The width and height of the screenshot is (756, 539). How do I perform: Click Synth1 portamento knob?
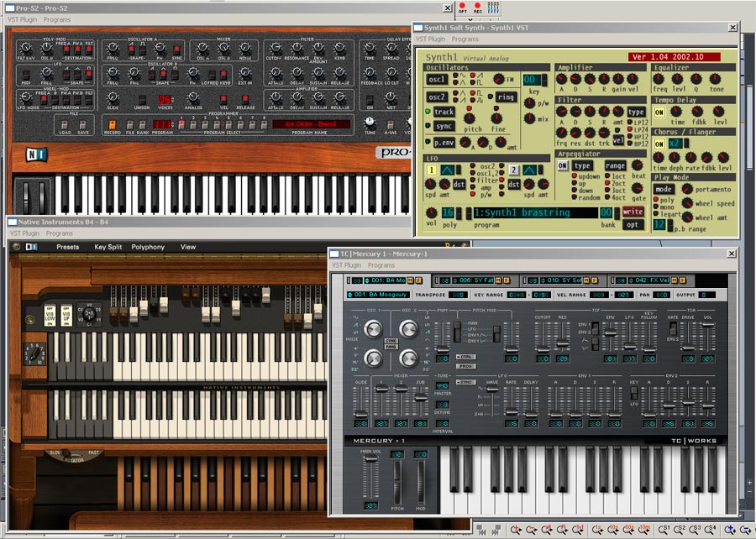point(687,189)
